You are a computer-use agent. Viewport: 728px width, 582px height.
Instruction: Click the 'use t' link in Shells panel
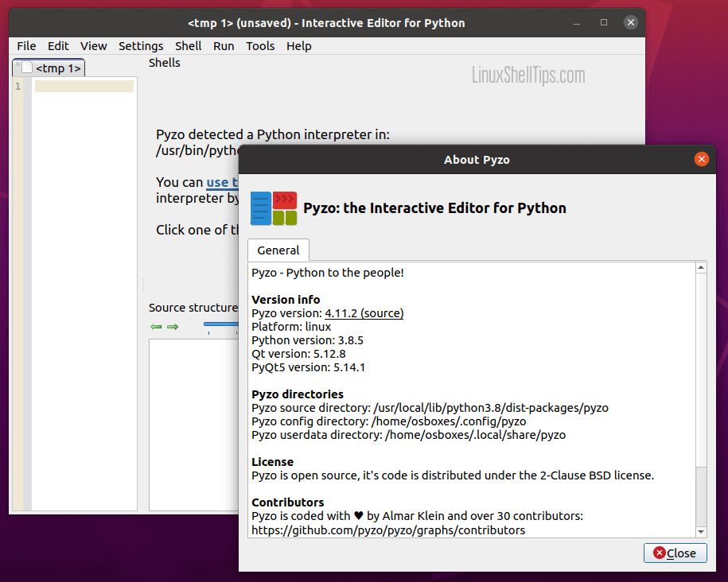click(x=222, y=182)
